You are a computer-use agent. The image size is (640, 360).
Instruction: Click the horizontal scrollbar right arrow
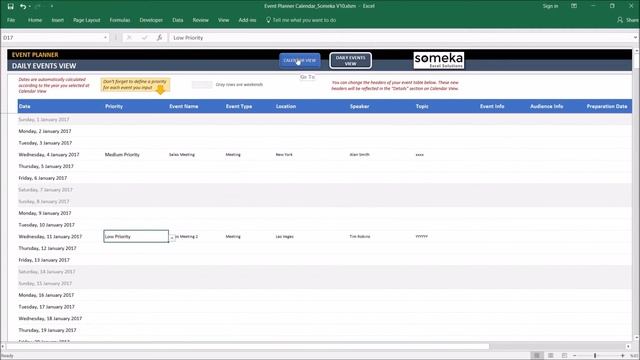click(x=628, y=347)
